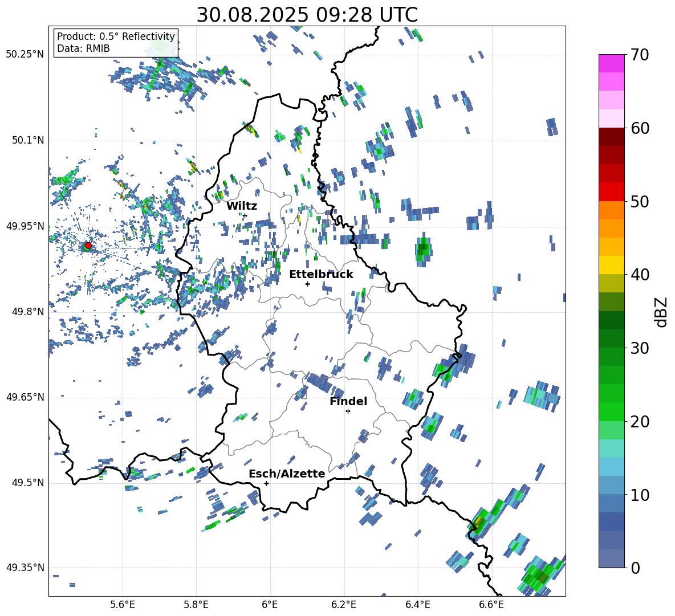
Task: Click the Esch/Alzette station cross marker
Action: (266, 483)
